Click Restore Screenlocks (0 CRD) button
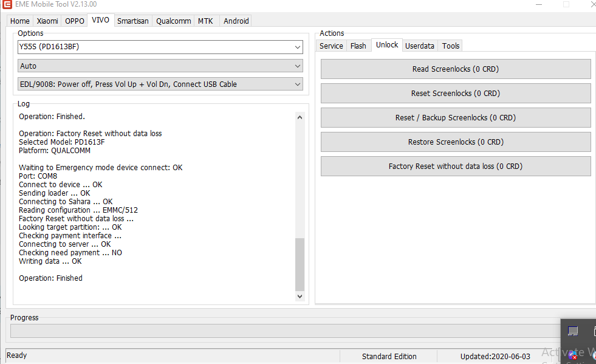596x364 pixels. [x=456, y=142]
